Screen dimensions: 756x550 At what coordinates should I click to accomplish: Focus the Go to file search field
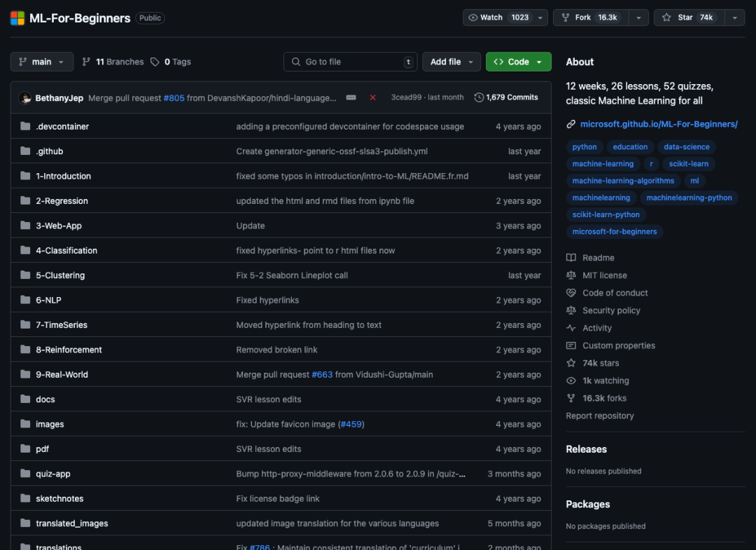click(x=351, y=62)
